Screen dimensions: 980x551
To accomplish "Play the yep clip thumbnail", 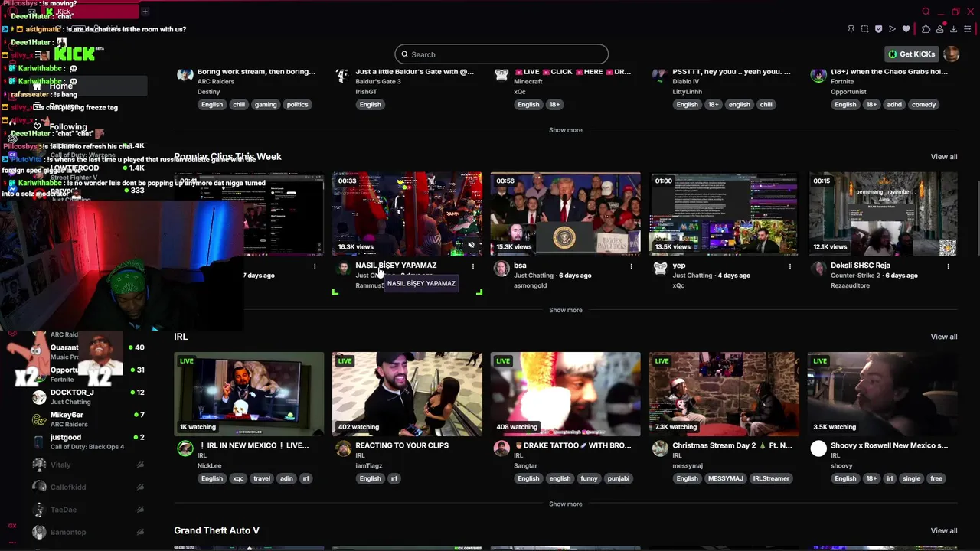I will tap(724, 214).
